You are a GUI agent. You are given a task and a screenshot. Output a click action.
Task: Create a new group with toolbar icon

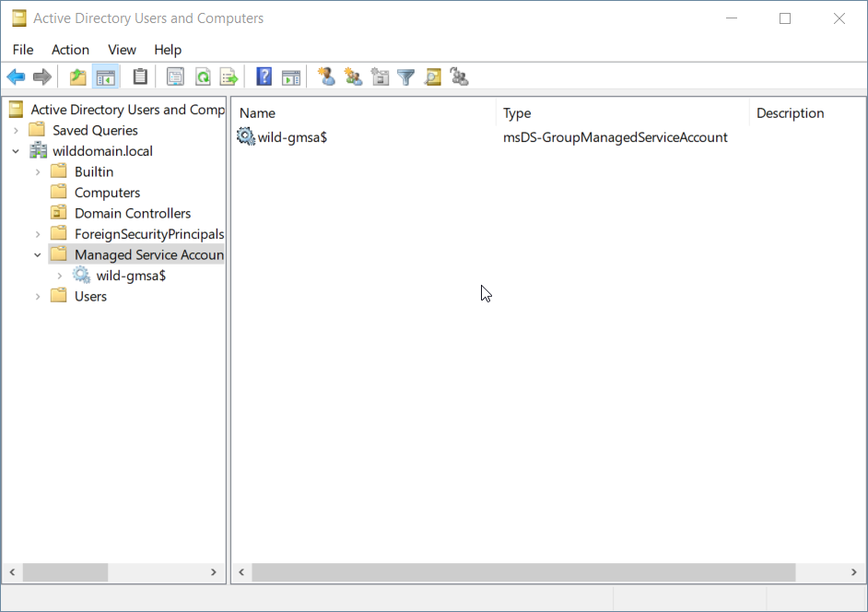(x=353, y=77)
